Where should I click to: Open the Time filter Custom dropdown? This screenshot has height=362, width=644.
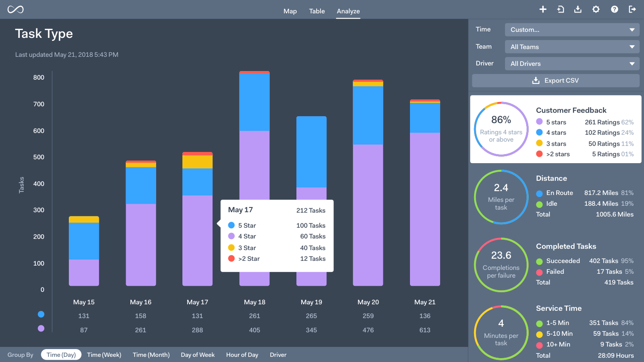pyautogui.click(x=572, y=29)
